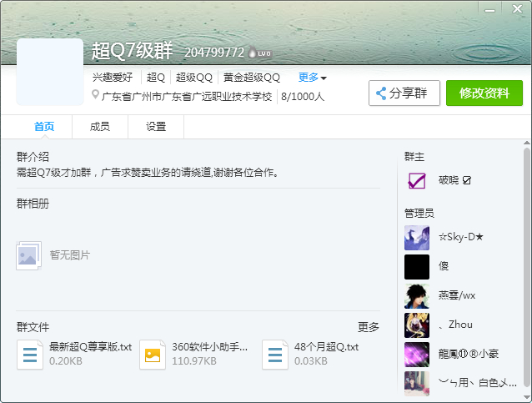Open file name 48个月超Q.txt
This screenshot has height=403, width=532.
pos(326,347)
